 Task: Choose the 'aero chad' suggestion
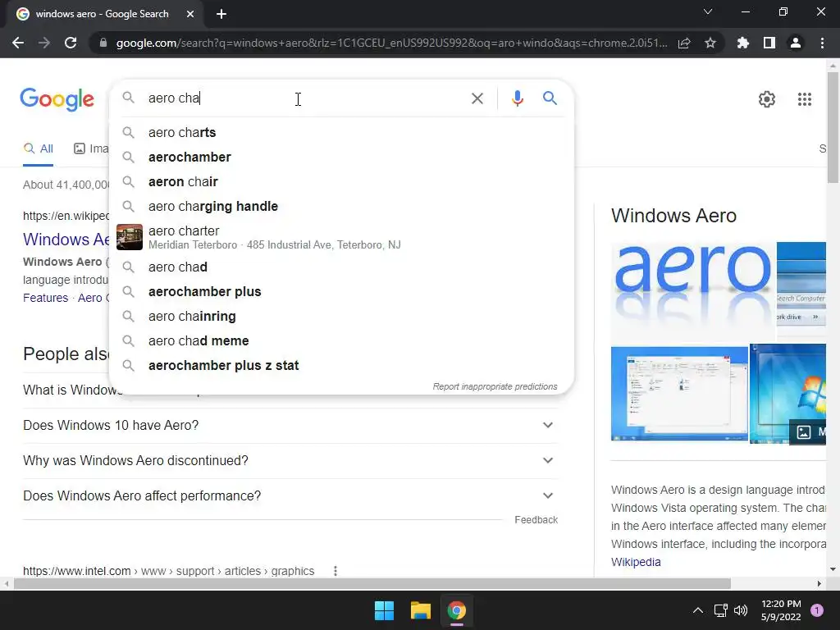[x=341, y=267]
